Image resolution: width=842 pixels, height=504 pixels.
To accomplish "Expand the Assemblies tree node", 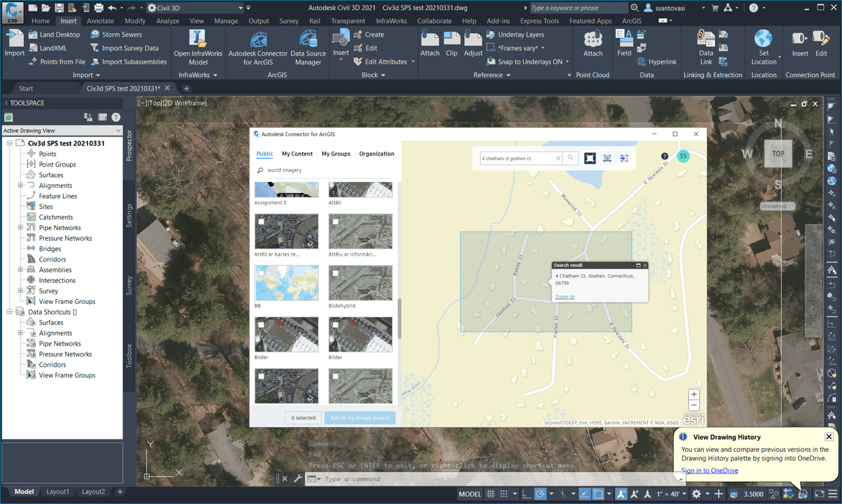I will [20, 269].
